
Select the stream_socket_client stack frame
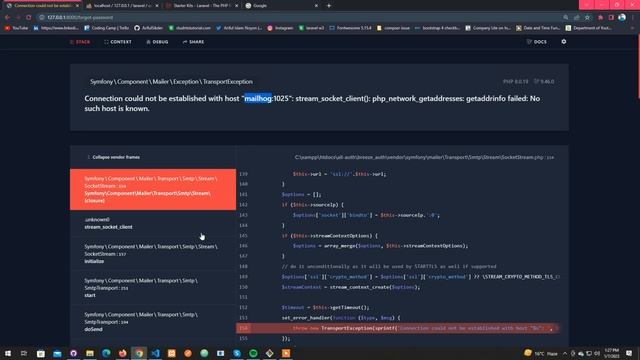153,223
